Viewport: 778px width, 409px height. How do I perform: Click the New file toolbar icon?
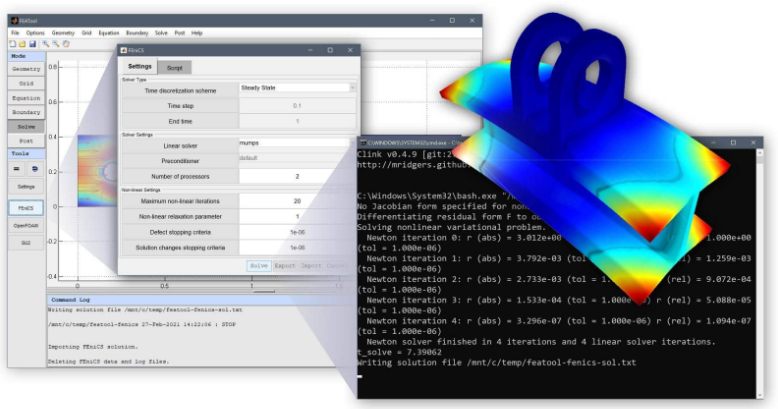(12, 44)
